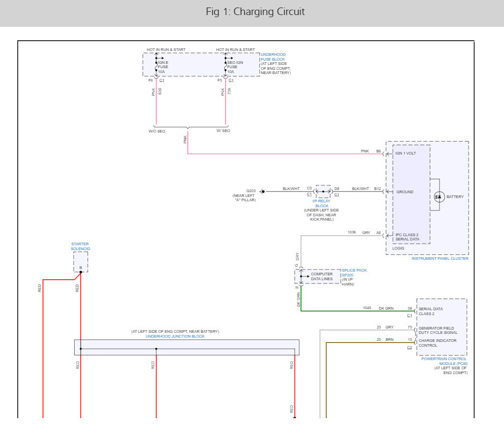Click the B6 pin label
The width and height of the screenshot is (504, 438).
pyautogui.click(x=379, y=151)
